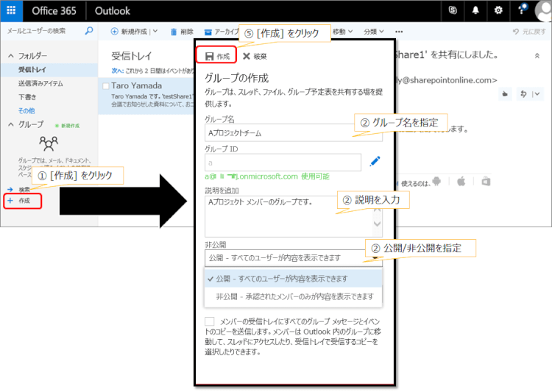Click the reply all arrow icon
The width and height of the screenshot is (552, 392).
click(x=523, y=94)
